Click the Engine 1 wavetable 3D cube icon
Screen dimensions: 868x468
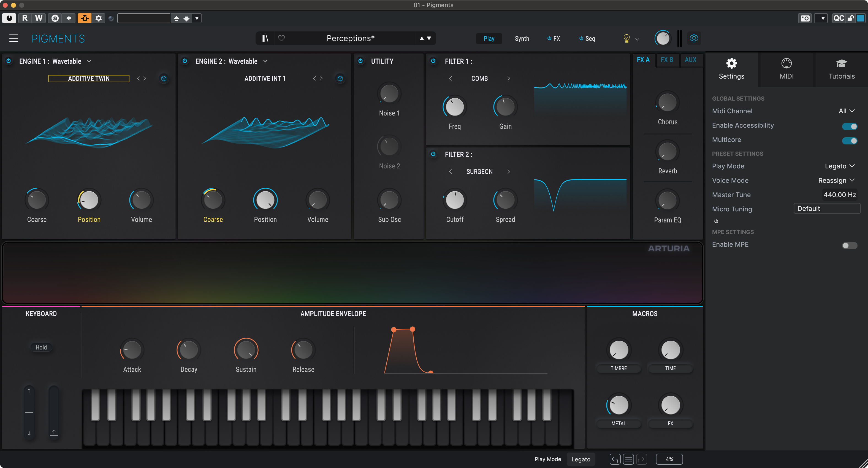pyautogui.click(x=164, y=79)
